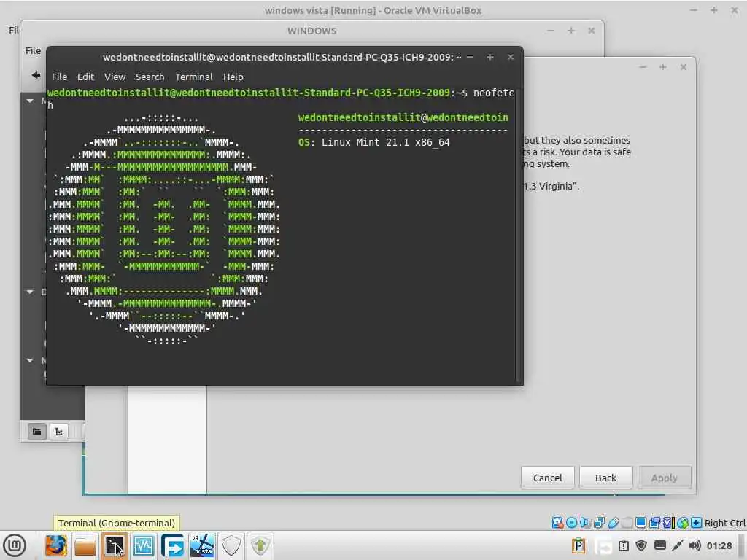
Task: Open the Linux Mint start menu
Action: pos(15,545)
